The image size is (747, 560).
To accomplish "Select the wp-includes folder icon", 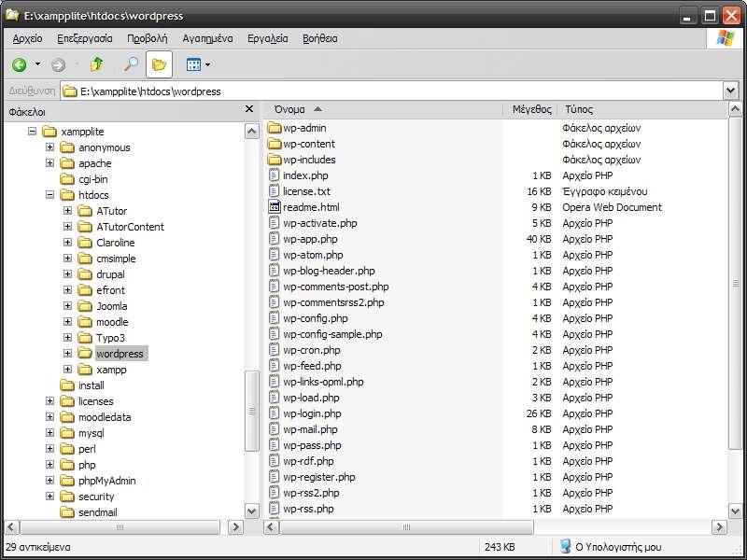I will 275,159.
